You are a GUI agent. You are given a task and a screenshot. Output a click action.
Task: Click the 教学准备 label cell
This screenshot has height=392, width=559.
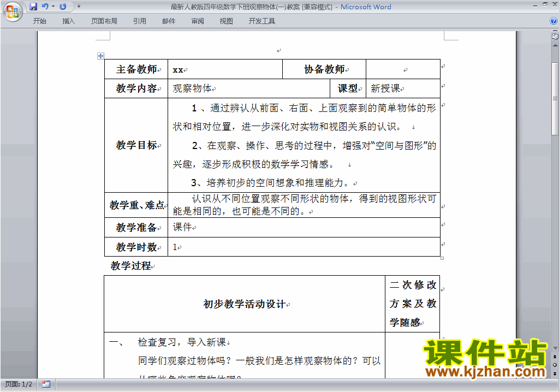point(136,228)
